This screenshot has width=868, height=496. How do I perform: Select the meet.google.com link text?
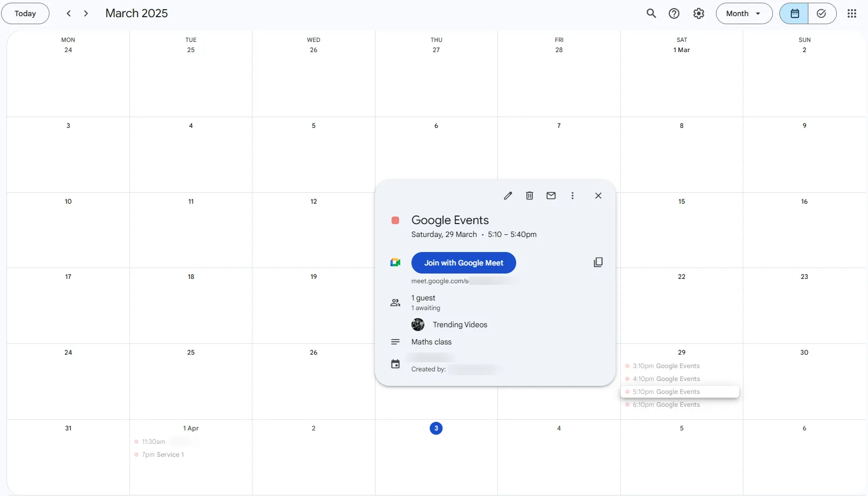pos(440,281)
